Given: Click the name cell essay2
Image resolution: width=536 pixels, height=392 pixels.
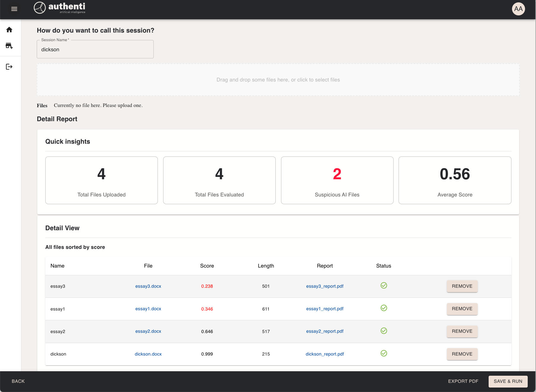Looking at the screenshot, I should pos(58,332).
